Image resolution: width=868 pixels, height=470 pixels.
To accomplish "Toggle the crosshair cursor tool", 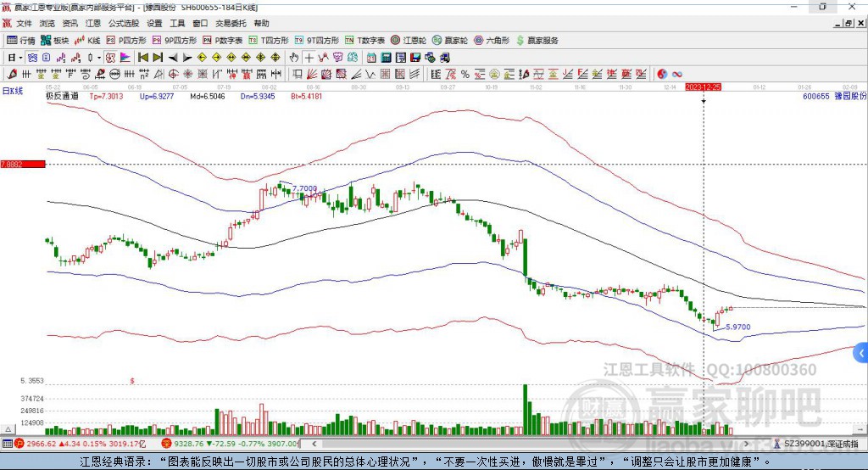I will tap(309, 58).
